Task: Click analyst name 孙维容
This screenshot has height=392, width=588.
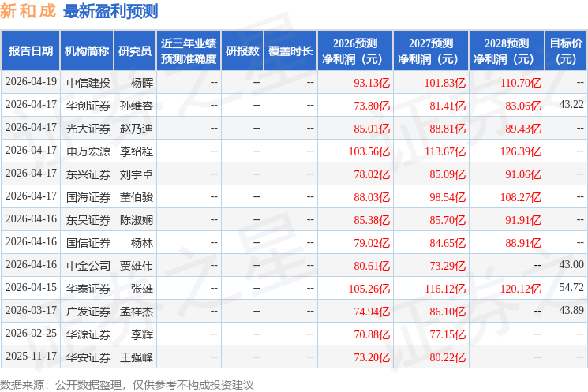Action: pos(137,106)
